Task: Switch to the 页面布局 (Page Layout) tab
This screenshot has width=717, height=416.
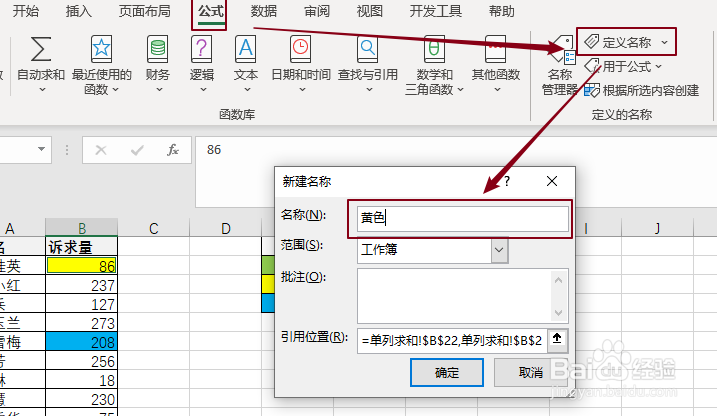Action: (x=144, y=11)
